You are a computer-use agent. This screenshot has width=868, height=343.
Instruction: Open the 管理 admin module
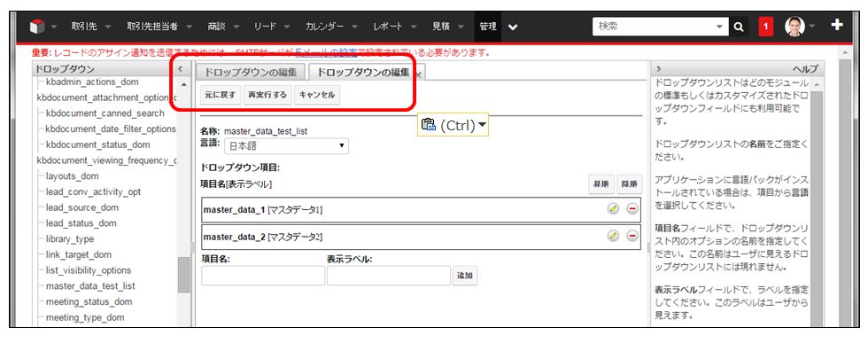point(488,26)
